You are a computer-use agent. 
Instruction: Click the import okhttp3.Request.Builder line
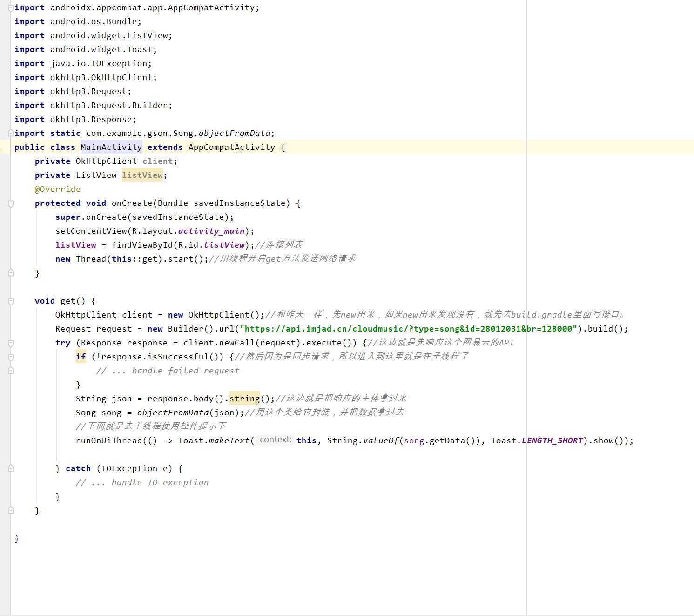click(93, 105)
